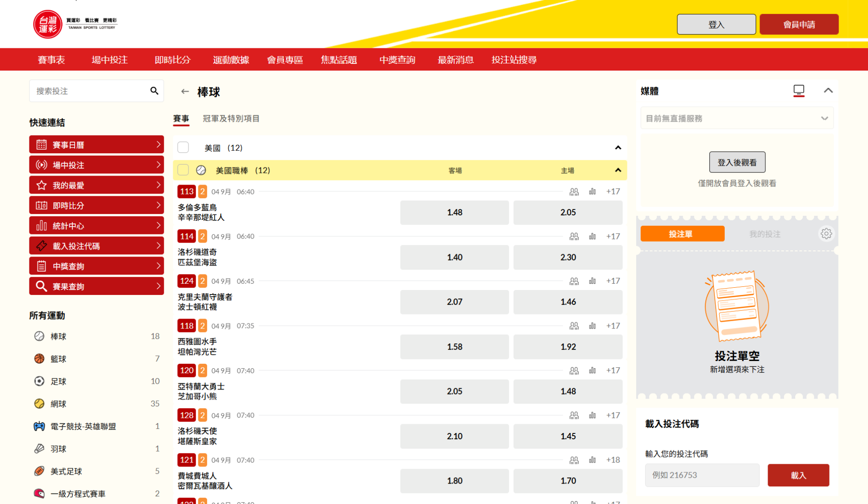Click match number 113 badge
Image resolution: width=868 pixels, height=504 pixels.
click(187, 191)
